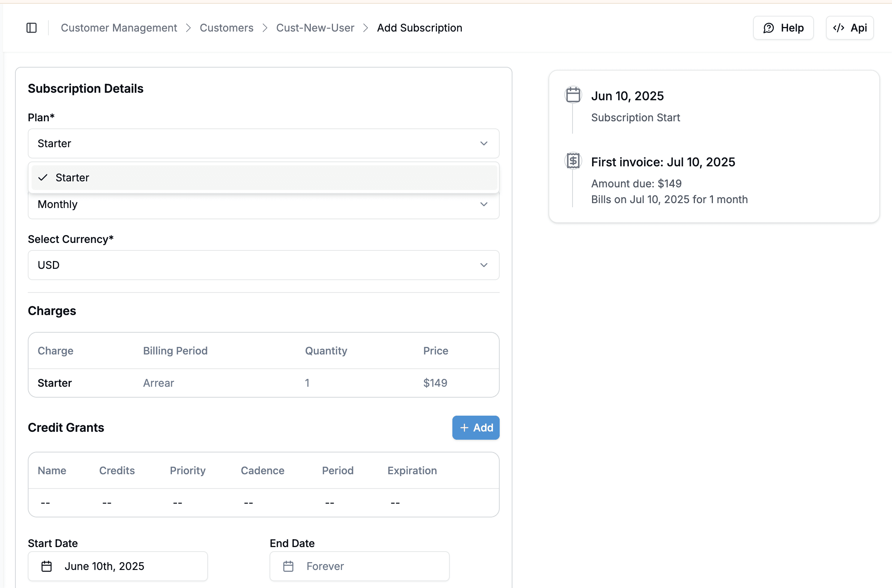Click the Jun 10, 2025 timeline date
The width and height of the screenshot is (892, 588).
click(627, 96)
